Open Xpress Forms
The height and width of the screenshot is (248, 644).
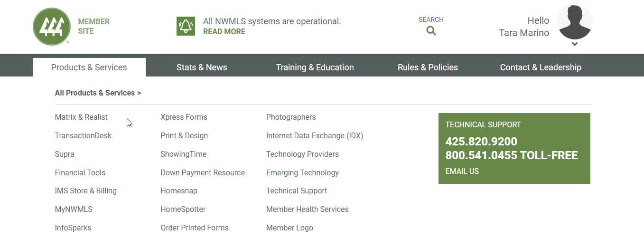[184, 117]
